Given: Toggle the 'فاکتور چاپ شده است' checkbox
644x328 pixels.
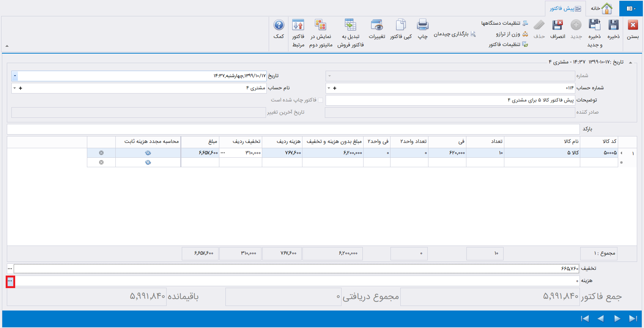Looking at the screenshot, I should tap(321, 100).
